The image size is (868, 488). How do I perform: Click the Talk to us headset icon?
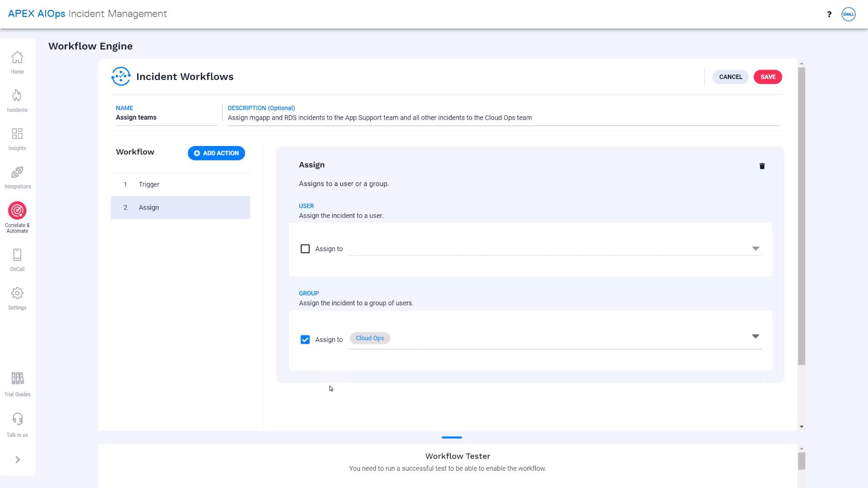(17, 419)
